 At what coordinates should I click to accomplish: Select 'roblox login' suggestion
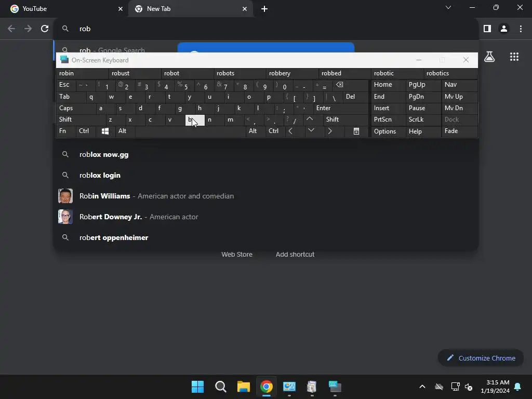(x=265, y=175)
